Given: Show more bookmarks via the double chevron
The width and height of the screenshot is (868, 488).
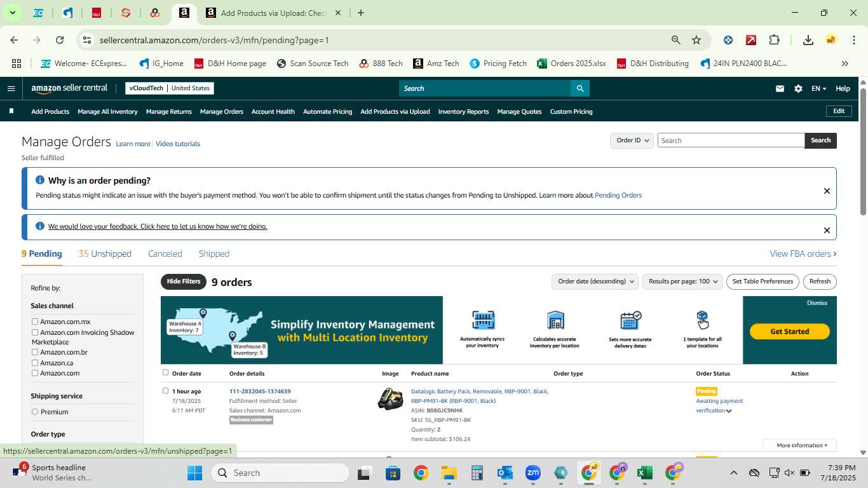Looking at the screenshot, I should tap(844, 64).
